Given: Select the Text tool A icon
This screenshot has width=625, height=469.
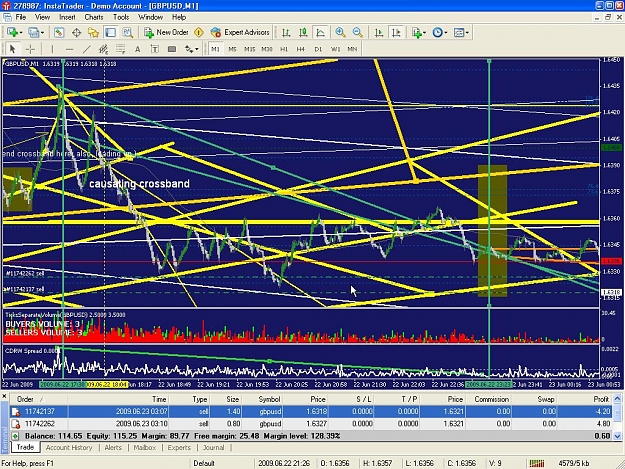Looking at the screenshot, I should point(138,49).
